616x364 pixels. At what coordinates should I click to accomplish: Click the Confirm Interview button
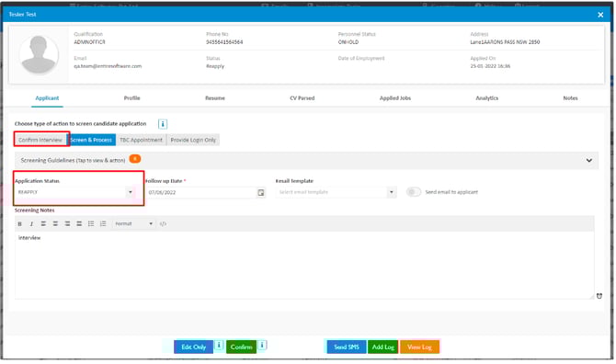[x=40, y=140]
